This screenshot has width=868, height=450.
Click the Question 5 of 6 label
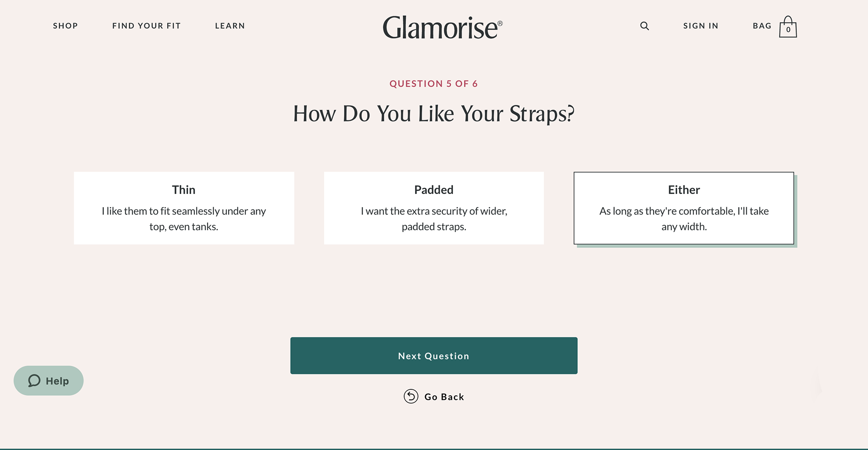pyautogui.click(x=434, y=84)
